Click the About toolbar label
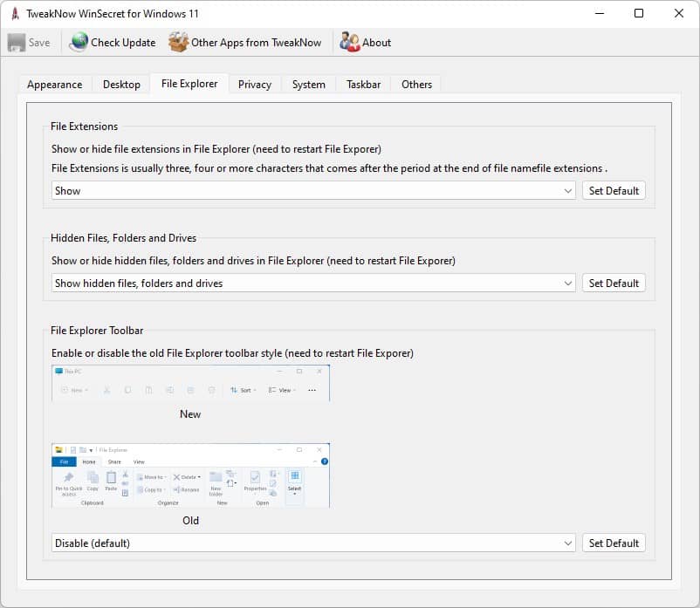 376,43
